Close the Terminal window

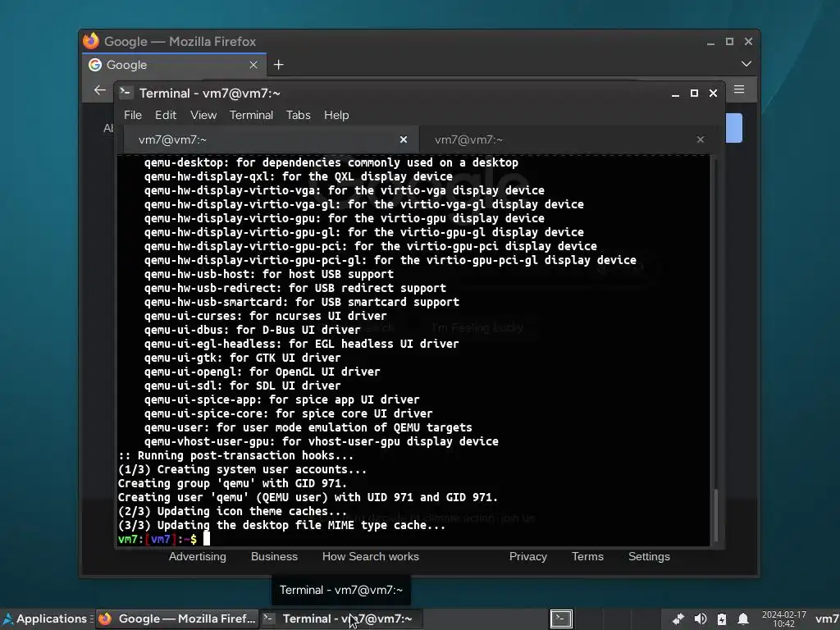tap(713, 94)
